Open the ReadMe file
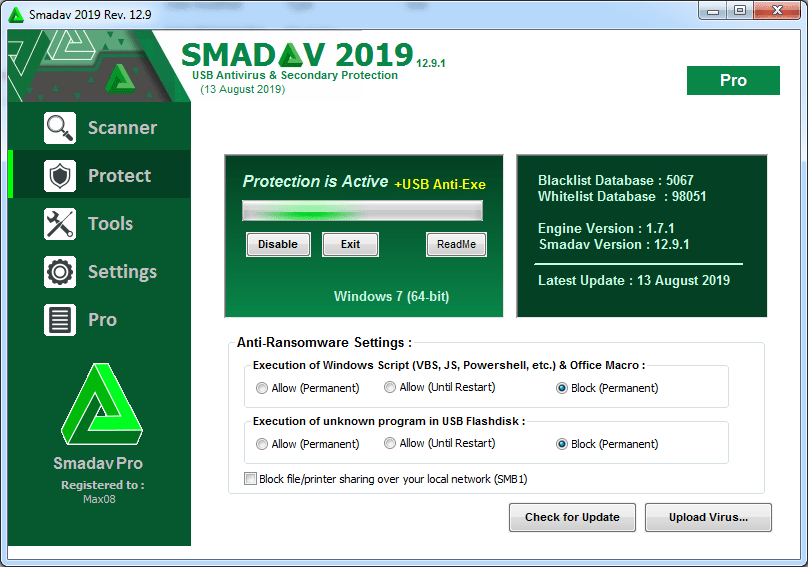This screenshot has height=567, width=808. click(457, 244)
